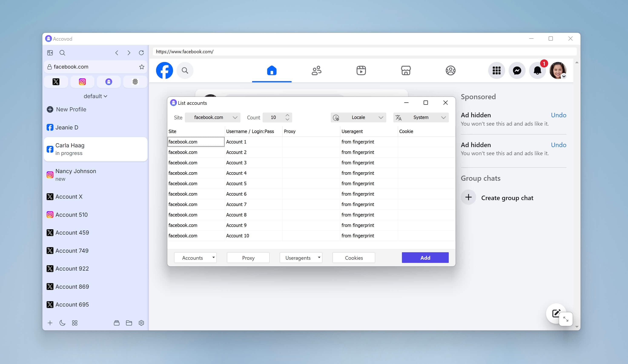Increase Count with up stepper arrow
628x364 pixels.
[287, 115]
